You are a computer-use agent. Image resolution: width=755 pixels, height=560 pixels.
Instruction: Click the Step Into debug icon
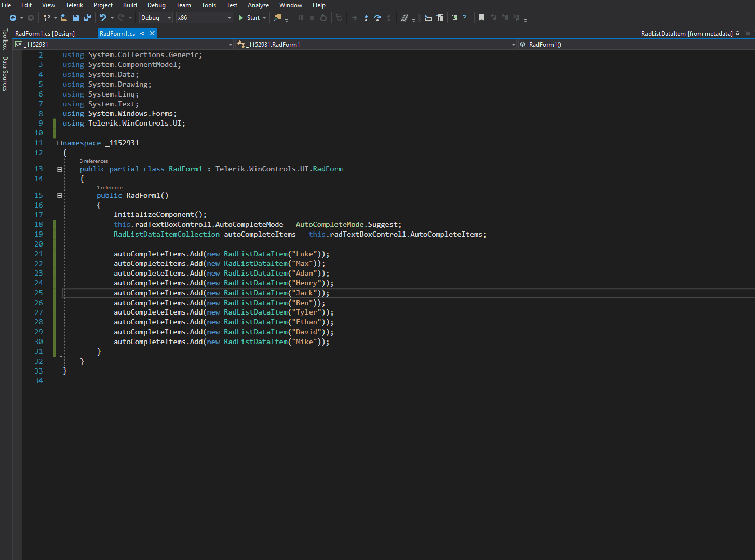click(366, 18)
